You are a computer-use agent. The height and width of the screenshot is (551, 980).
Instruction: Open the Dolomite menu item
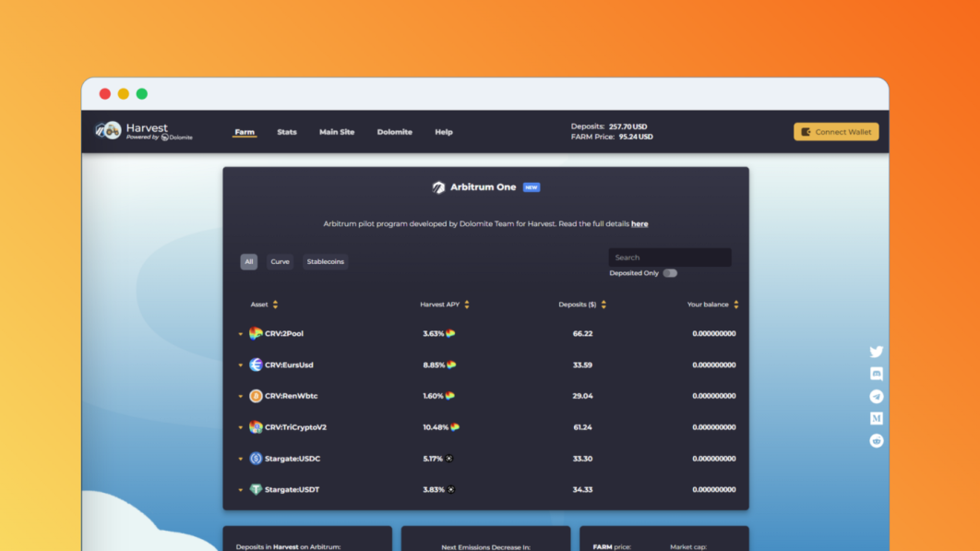coord(394,132)
